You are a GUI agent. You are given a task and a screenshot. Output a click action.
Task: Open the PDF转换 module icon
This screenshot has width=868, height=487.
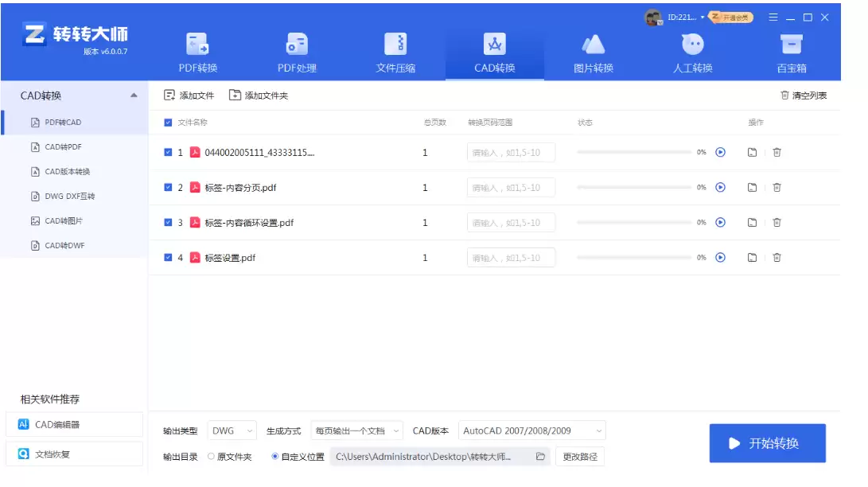click(197, 45)
